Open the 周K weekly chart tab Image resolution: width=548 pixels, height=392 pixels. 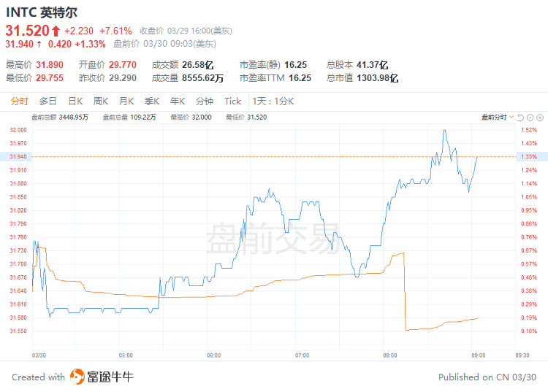click(101, 101)
